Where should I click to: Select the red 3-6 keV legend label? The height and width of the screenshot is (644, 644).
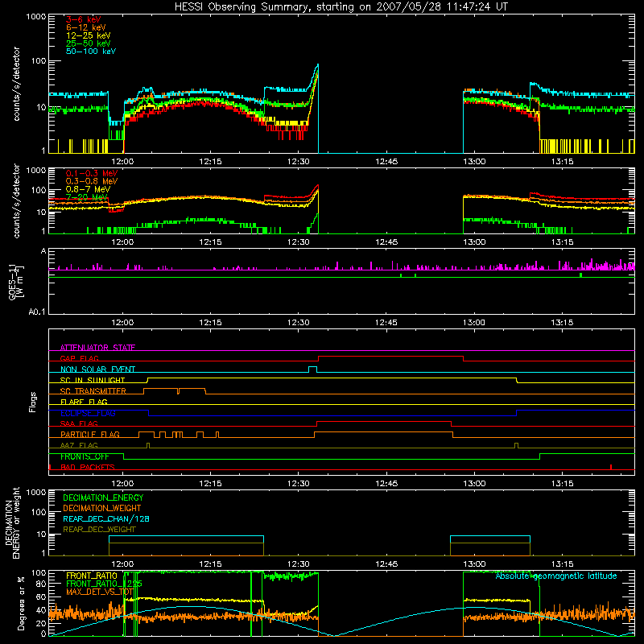(83, 19)
